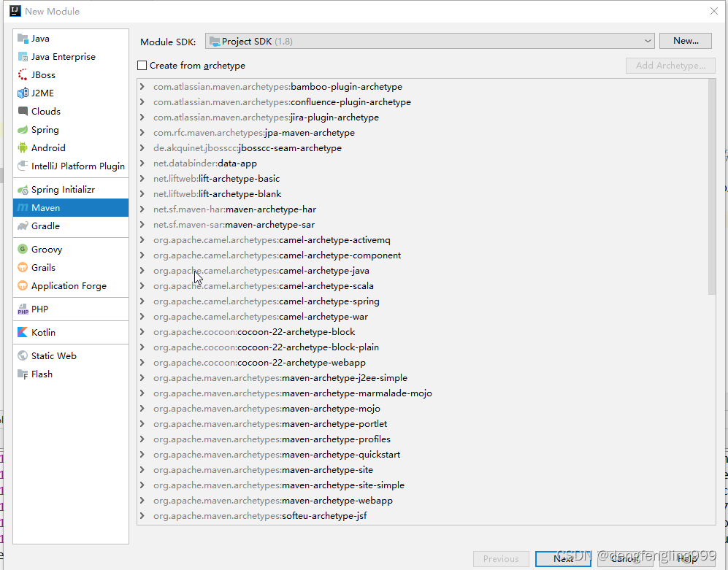The width and height of the screenshot is (728, 570).
Task: Select cocoon-22-archetype-block row
Action: 423,332
